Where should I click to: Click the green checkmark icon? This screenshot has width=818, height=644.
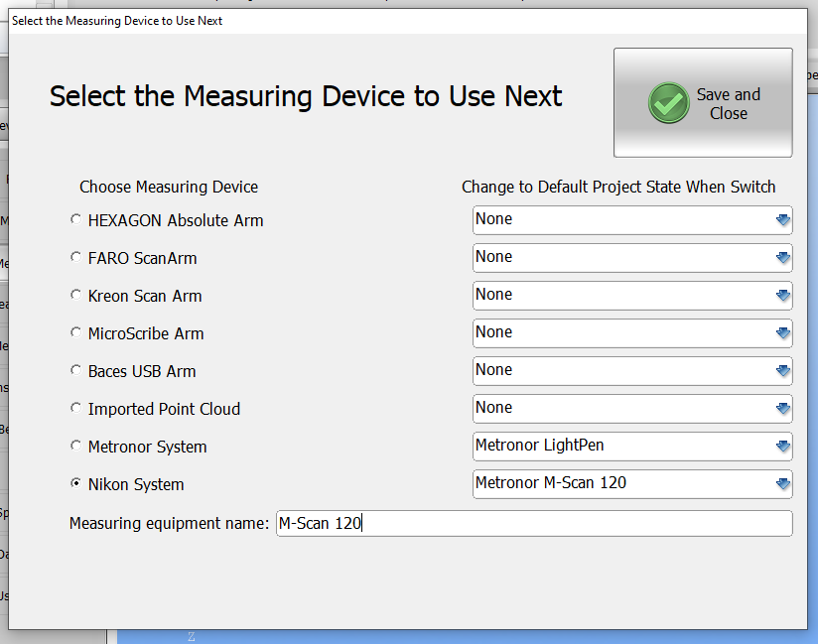669,103
